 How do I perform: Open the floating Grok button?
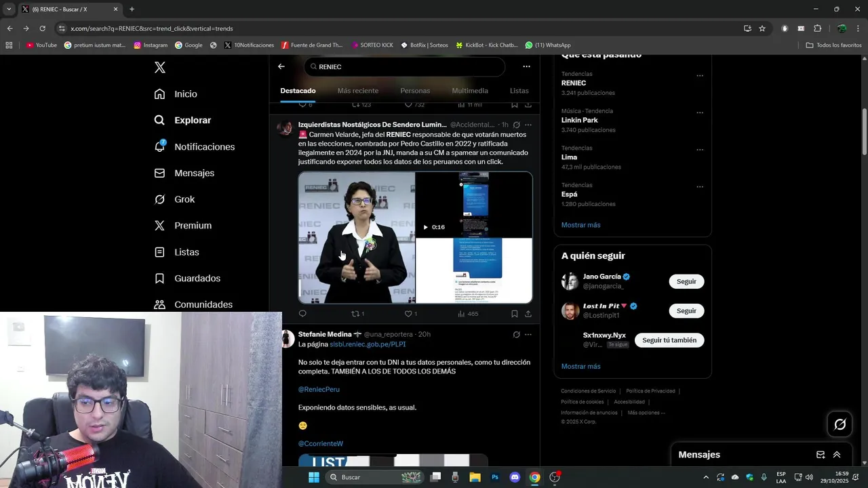point(840,424)
